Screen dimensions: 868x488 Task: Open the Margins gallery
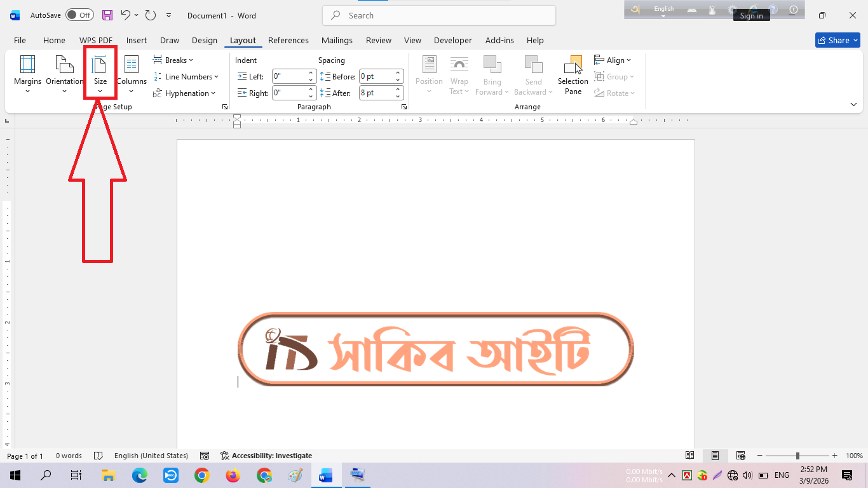[27, 74]
